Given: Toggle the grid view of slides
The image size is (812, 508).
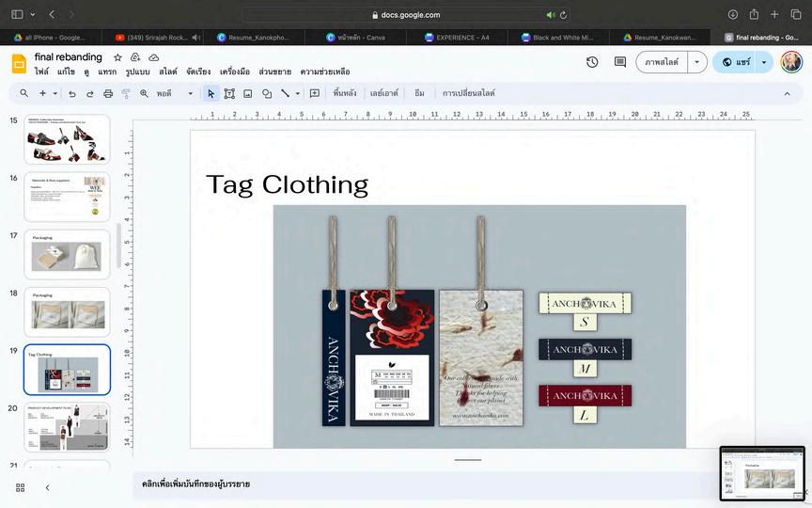Looking at the screenshot, I should coord(20,487).
